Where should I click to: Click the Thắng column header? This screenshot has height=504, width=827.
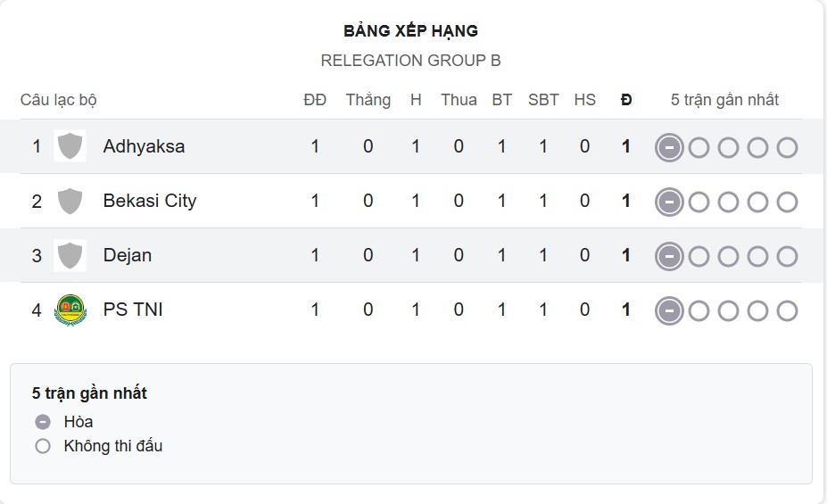point(368,100)
